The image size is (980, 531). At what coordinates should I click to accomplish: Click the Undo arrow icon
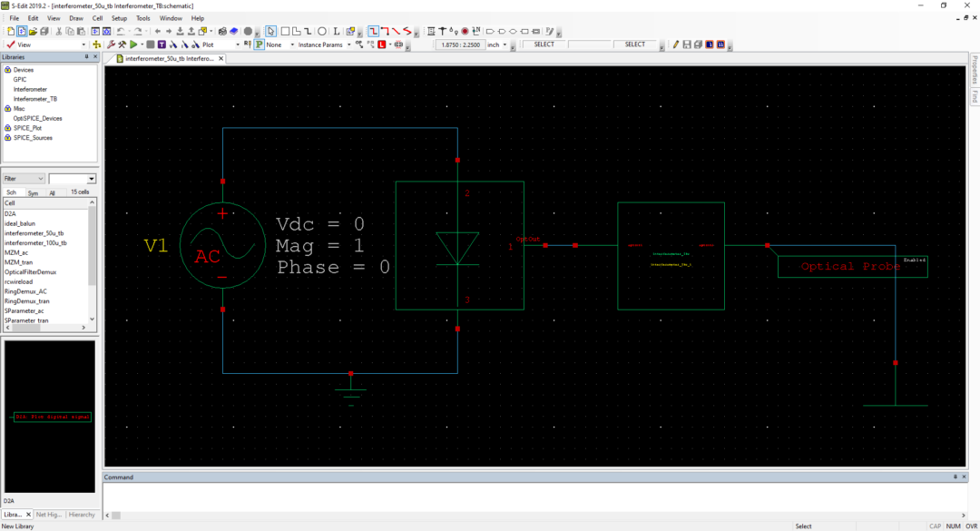[122, 31]
